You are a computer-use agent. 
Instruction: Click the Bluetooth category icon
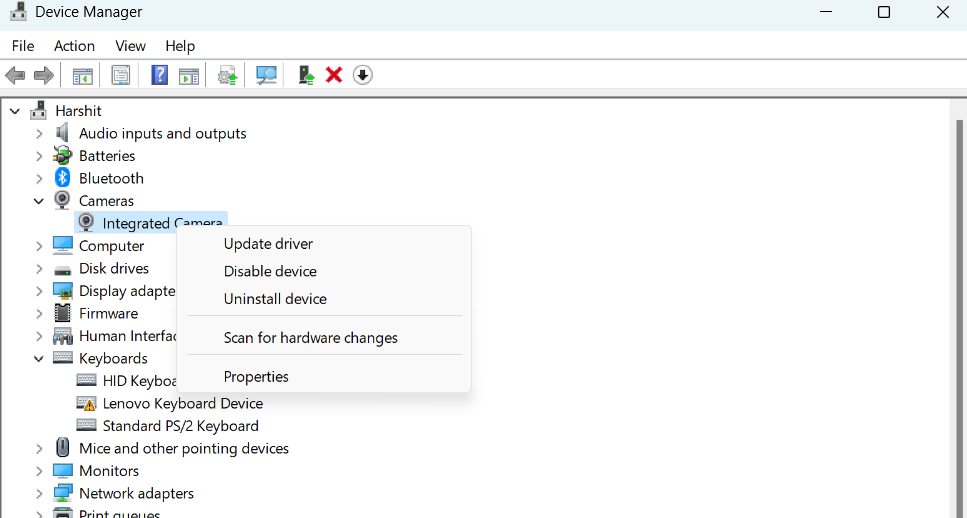pyautogui.click(x=63, y=178)
